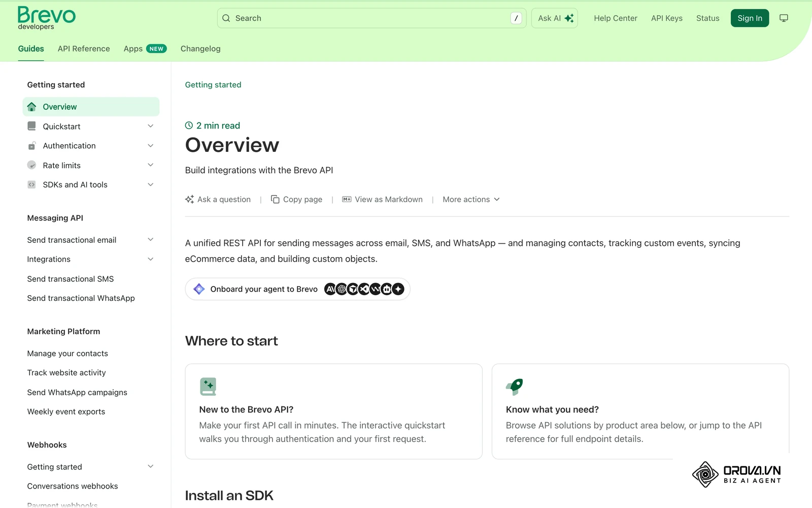Image resolution: width=812 pixels, height=508 pixels.
Task: Expand the SDKs and AI tools chevron
Action: 150,185
